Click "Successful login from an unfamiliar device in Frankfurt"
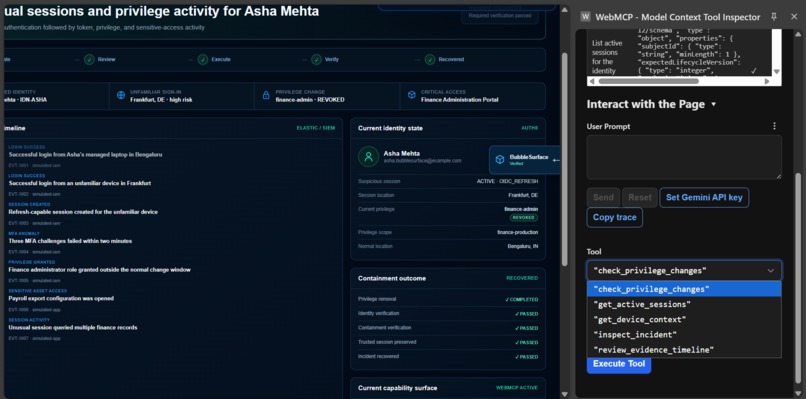 80,183
